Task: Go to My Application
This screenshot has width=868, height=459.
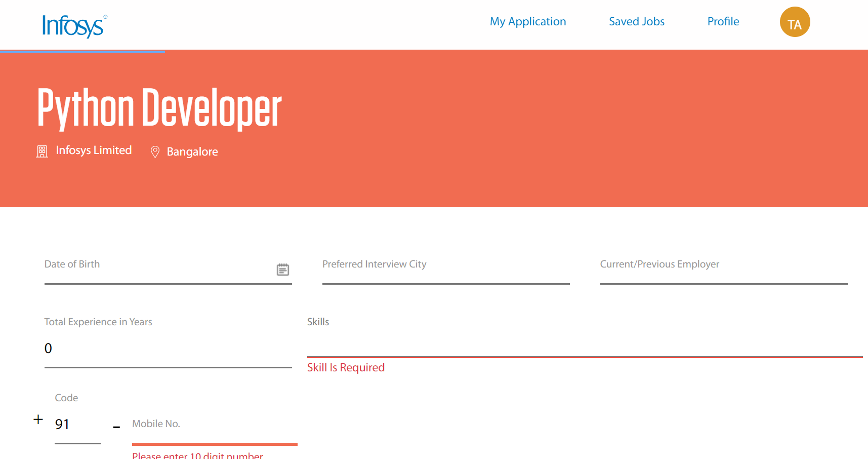Action: (527, 21)
